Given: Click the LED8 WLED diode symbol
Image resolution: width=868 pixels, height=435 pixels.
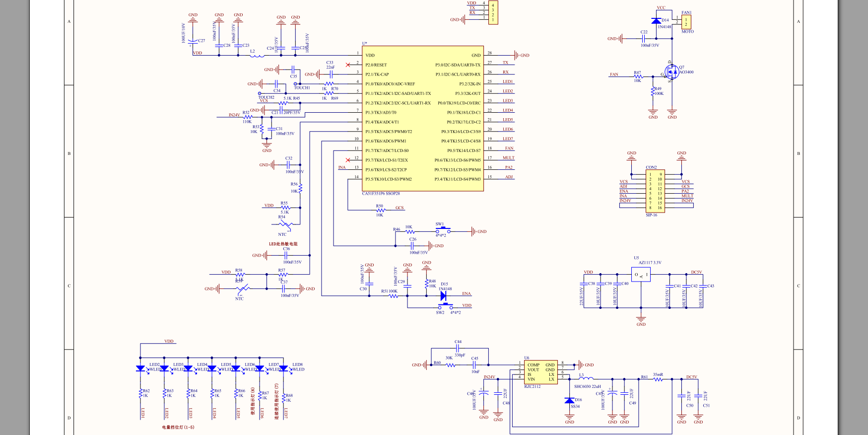Looking at the screenshot, I should click(283, 369).
